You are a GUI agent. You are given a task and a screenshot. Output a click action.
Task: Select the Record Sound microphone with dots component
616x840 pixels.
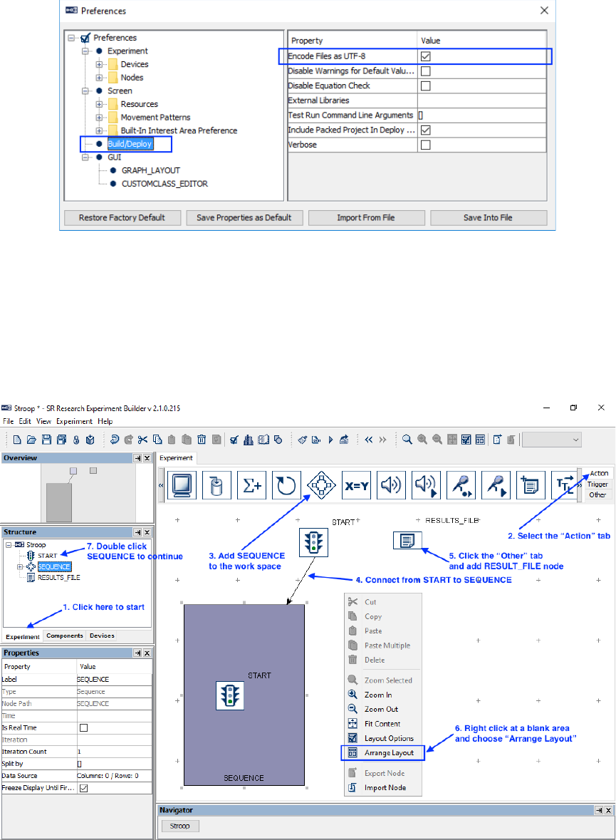[x=461, y=485]
